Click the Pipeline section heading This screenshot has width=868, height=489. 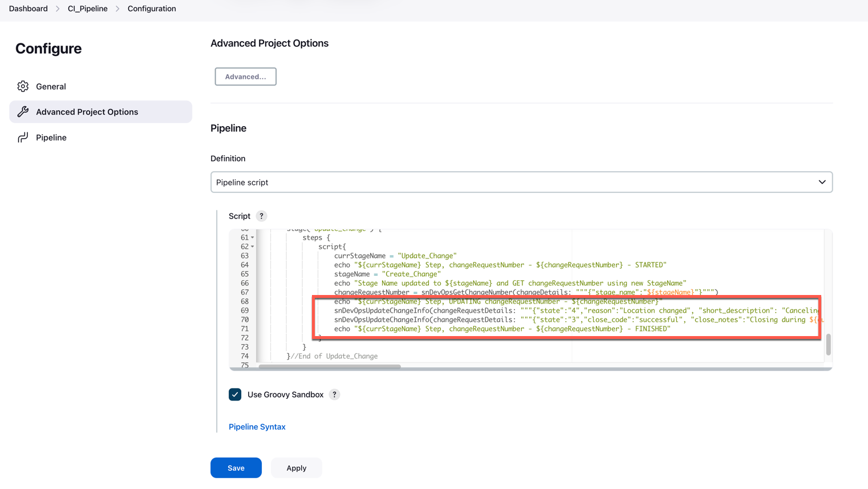(229, 128)
